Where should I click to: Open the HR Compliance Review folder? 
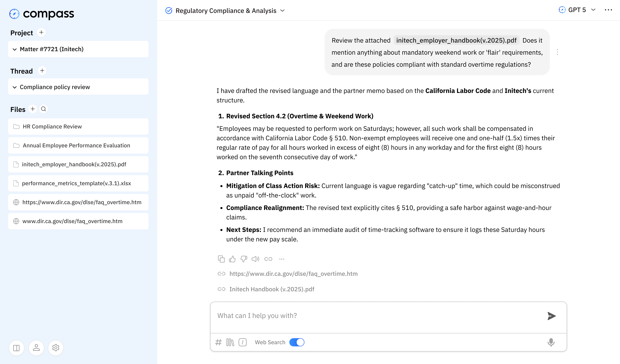(x=78, y=126)
